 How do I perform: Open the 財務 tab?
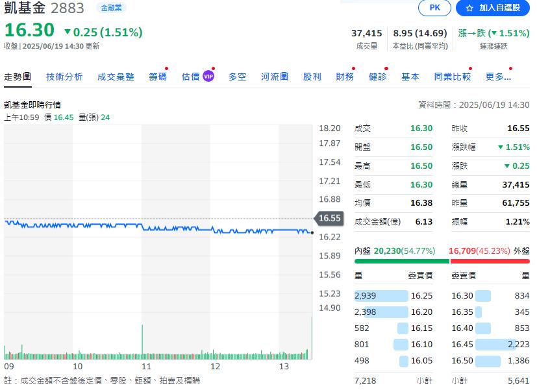pos(345,77)
